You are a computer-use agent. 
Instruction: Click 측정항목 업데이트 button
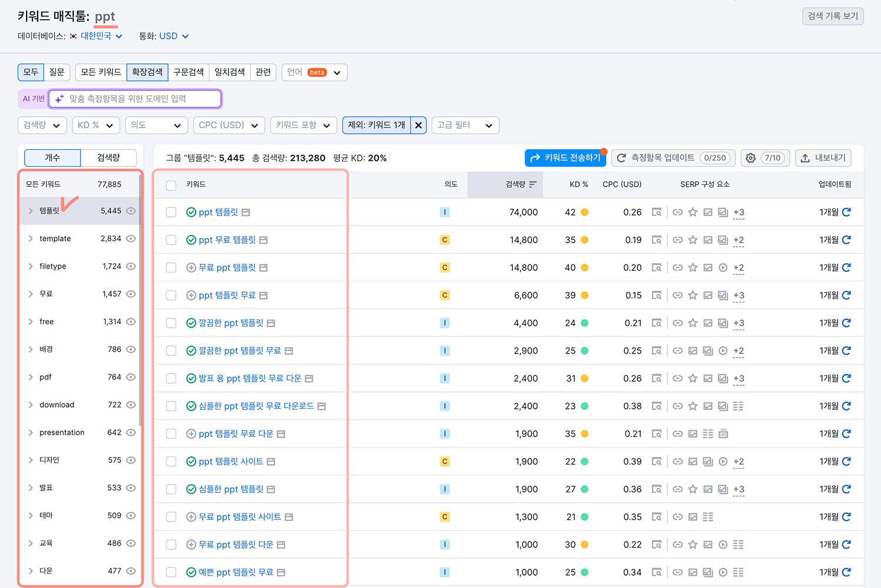pos(673,158)
